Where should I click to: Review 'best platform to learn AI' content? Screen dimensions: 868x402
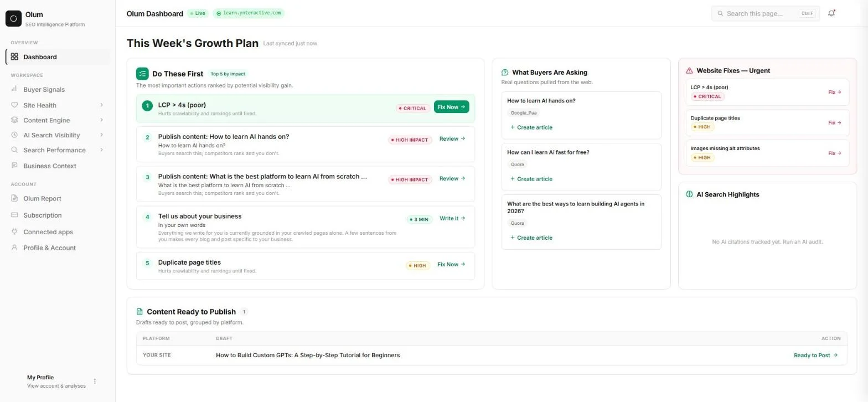452,179
